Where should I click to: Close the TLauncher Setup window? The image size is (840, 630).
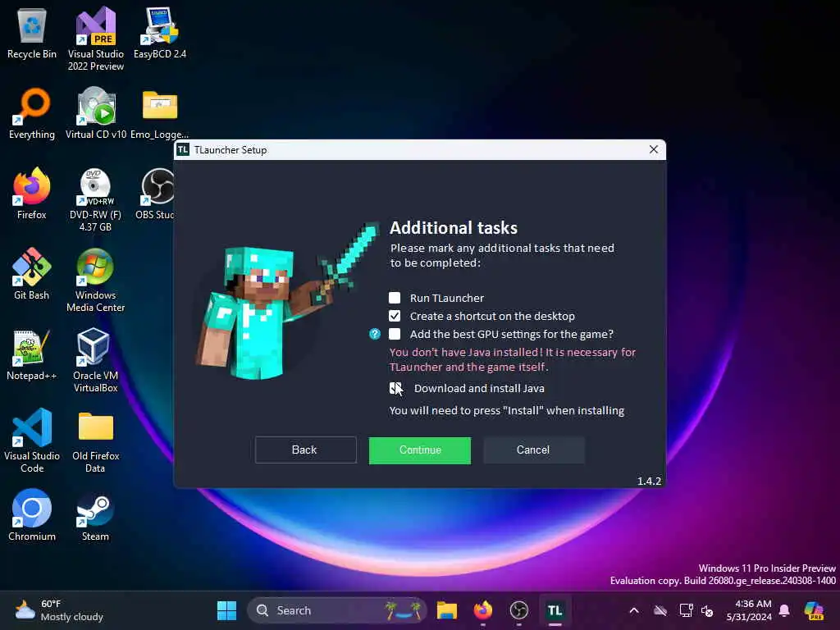(x=654, y=149)
